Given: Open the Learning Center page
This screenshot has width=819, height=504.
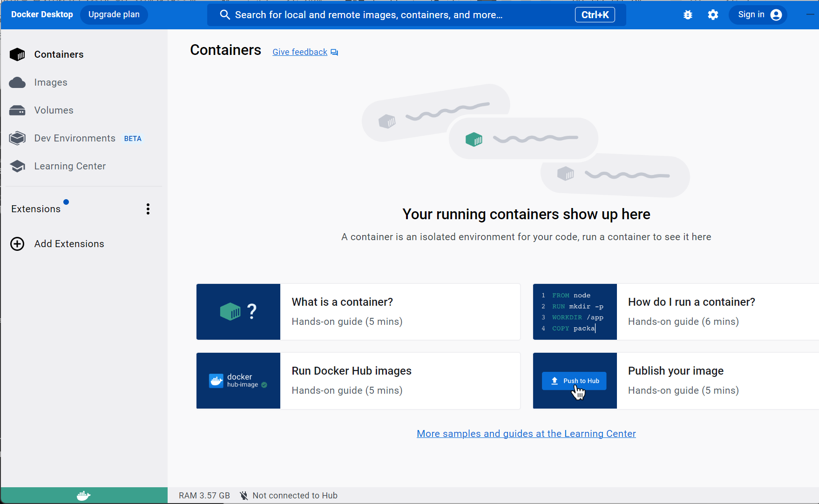Looking at the screenshot, I should tap(84, 166).
